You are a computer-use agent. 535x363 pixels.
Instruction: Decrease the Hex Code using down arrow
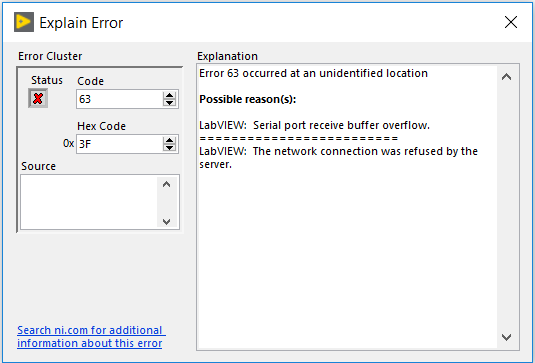click(x=170, y=148)
